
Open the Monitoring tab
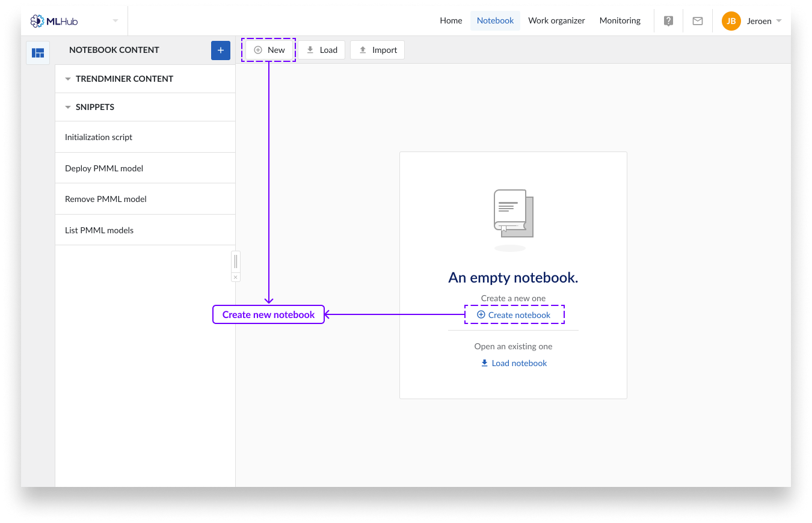coord(620,20)
